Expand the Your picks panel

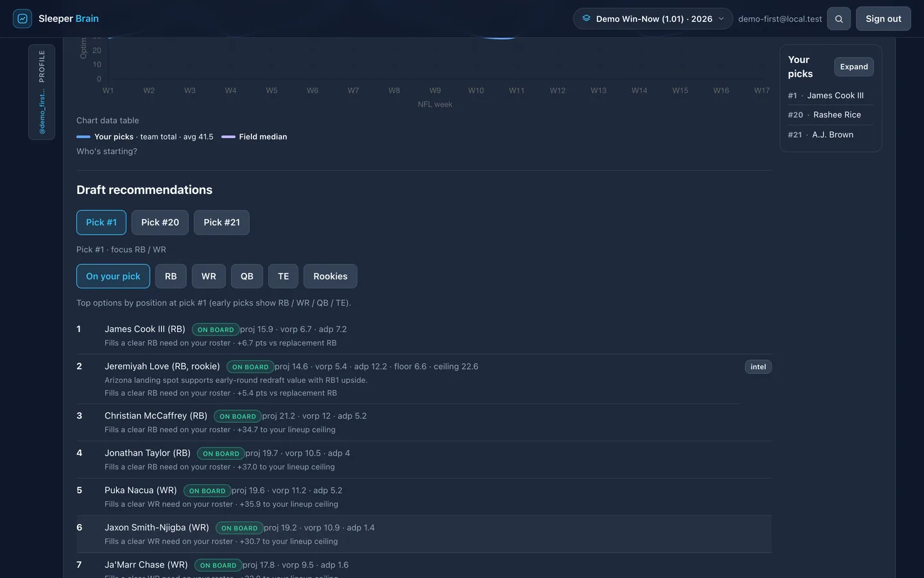[854, 67]
